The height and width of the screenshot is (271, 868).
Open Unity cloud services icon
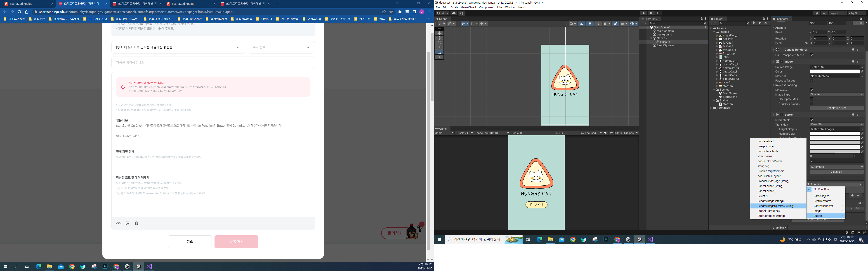point(454,13)
